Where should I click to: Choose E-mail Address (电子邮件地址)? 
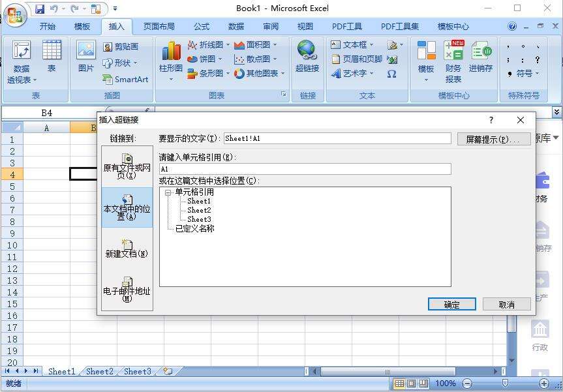point(127,290)
